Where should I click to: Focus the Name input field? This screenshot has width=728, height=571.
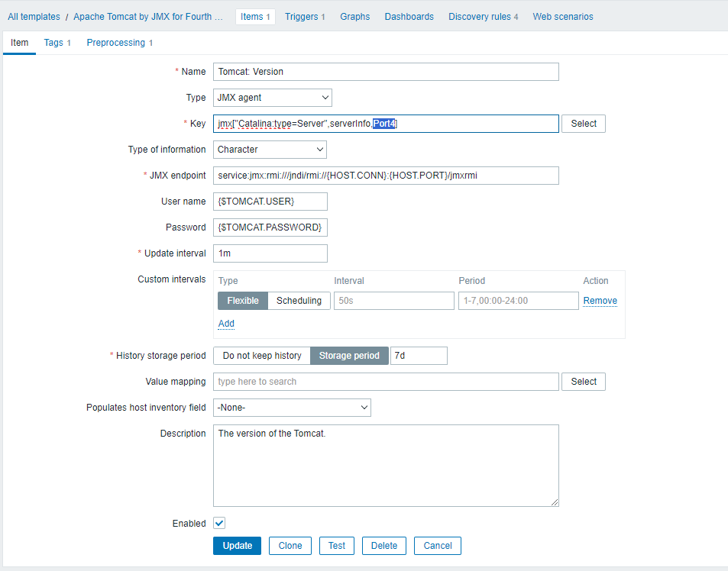tap(386, 72)
